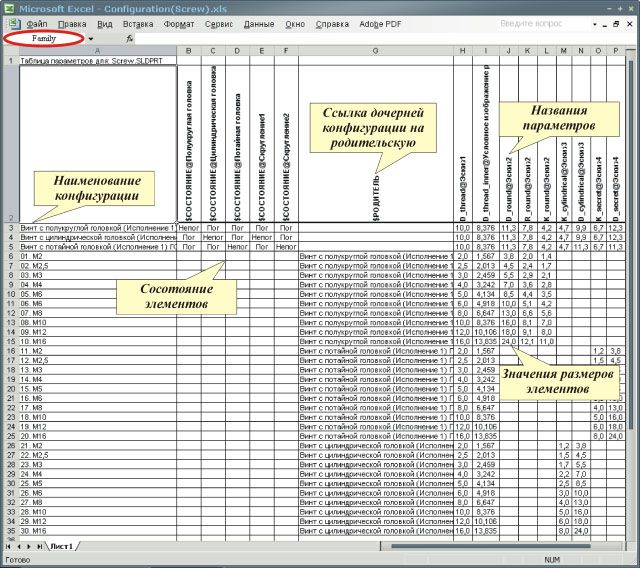The image size is (640, 568).
Task: Click value 1,567 in row 6
Action: click(486, 256)
